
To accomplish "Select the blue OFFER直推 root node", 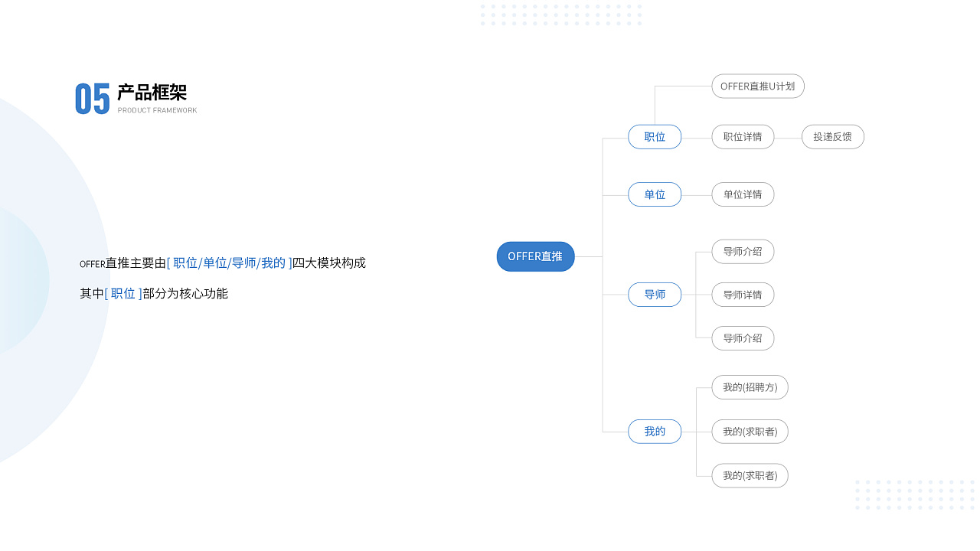I will 535,256.
